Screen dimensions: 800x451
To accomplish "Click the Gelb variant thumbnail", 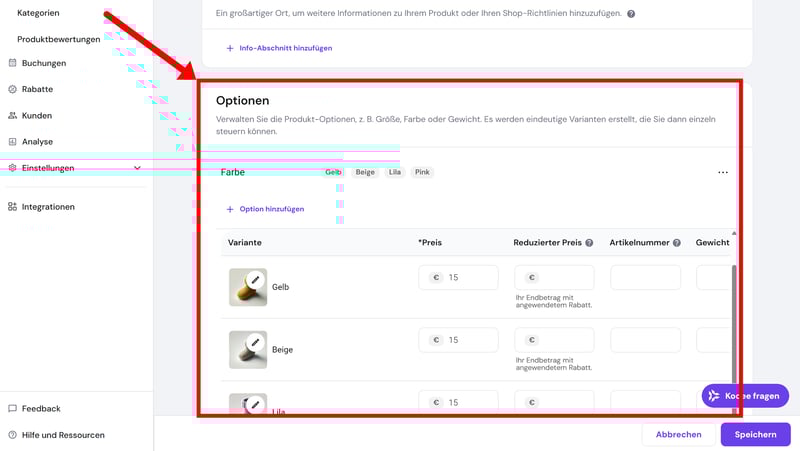I will 248,287.
